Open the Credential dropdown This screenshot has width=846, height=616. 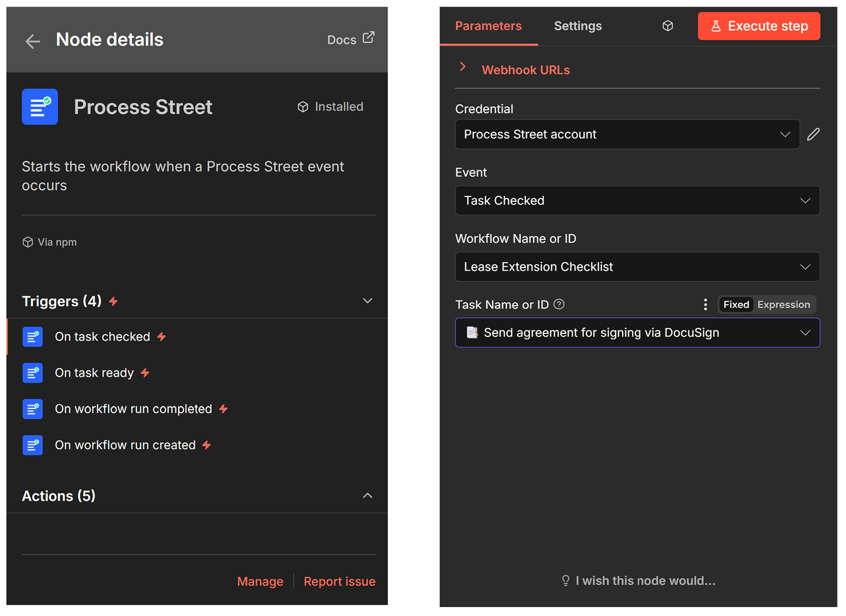[x=627, y=134]
